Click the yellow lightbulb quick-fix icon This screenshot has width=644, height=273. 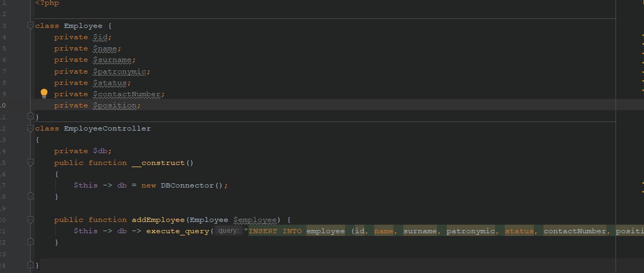tap(44, 94)
